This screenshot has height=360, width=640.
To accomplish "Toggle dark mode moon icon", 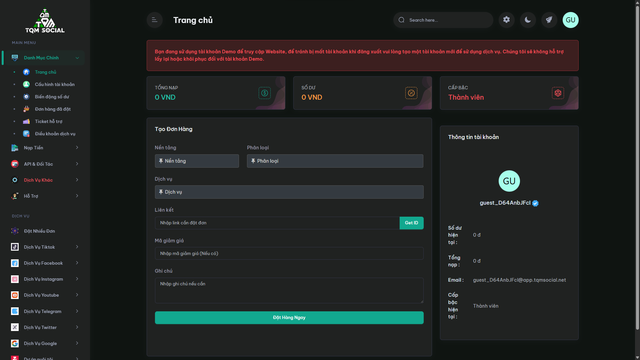I will tap(527, 20).
